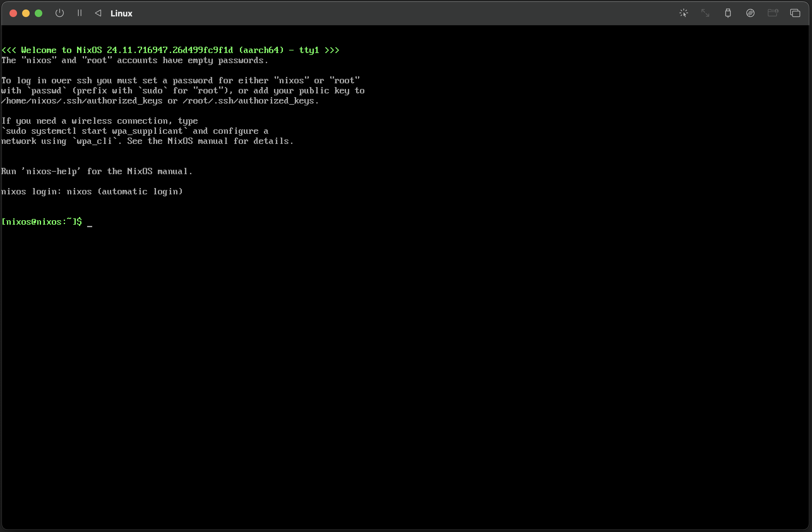Open the shared directory browser

click(x=773, y=13)
